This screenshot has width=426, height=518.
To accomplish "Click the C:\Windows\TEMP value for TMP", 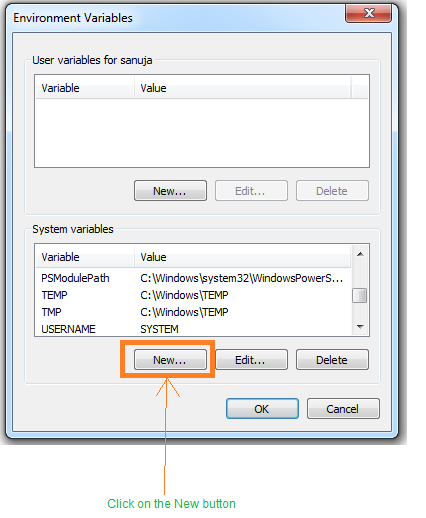I will pyautogui.click(x=184, y=312).
